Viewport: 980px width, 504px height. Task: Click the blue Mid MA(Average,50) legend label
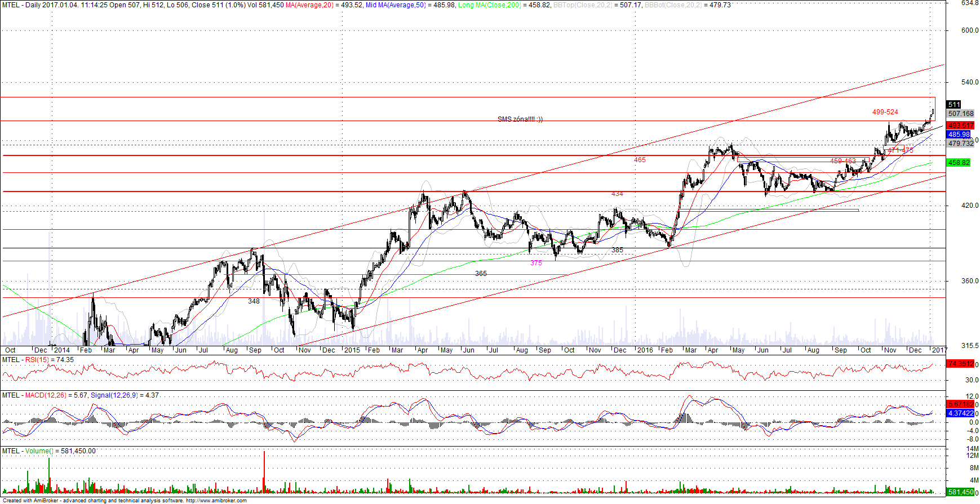click(x=396, y=5)
